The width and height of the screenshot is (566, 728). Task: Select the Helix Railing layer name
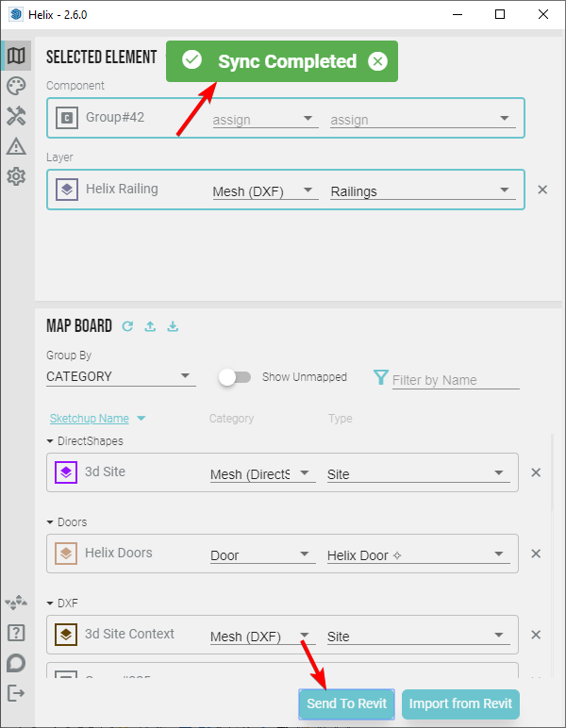point(122,189)
